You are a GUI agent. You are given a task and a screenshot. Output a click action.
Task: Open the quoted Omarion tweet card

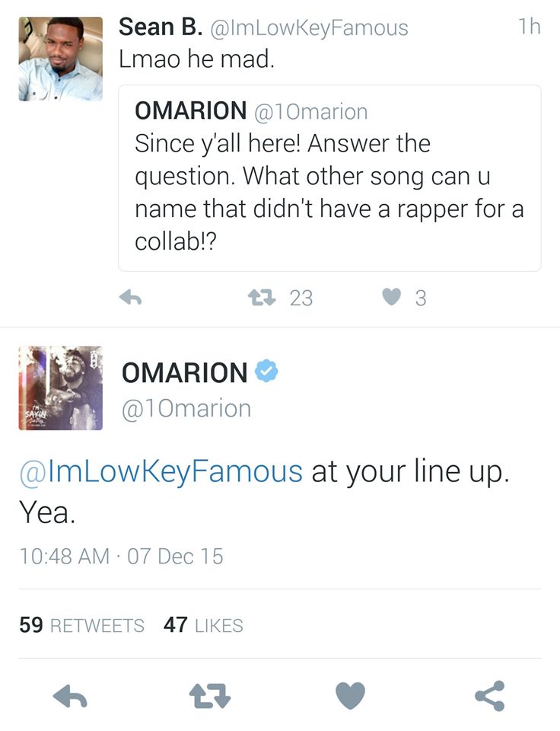tap(330, 178)
